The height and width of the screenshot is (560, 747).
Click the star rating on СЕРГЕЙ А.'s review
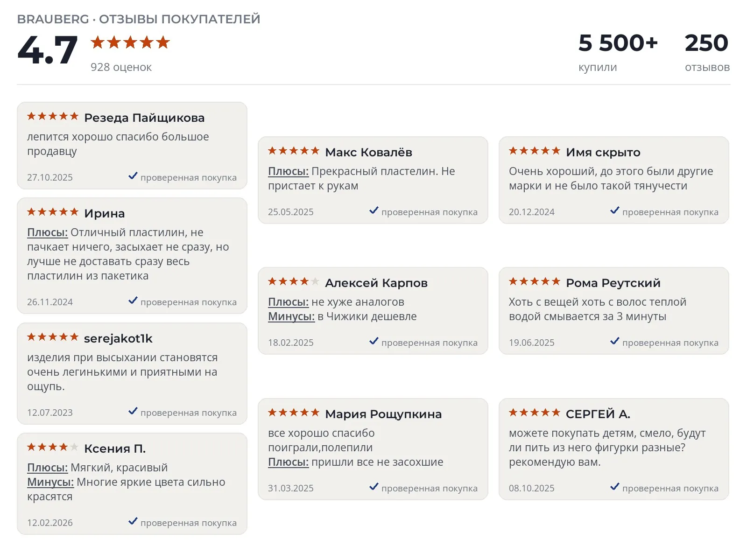click(535, 413)
